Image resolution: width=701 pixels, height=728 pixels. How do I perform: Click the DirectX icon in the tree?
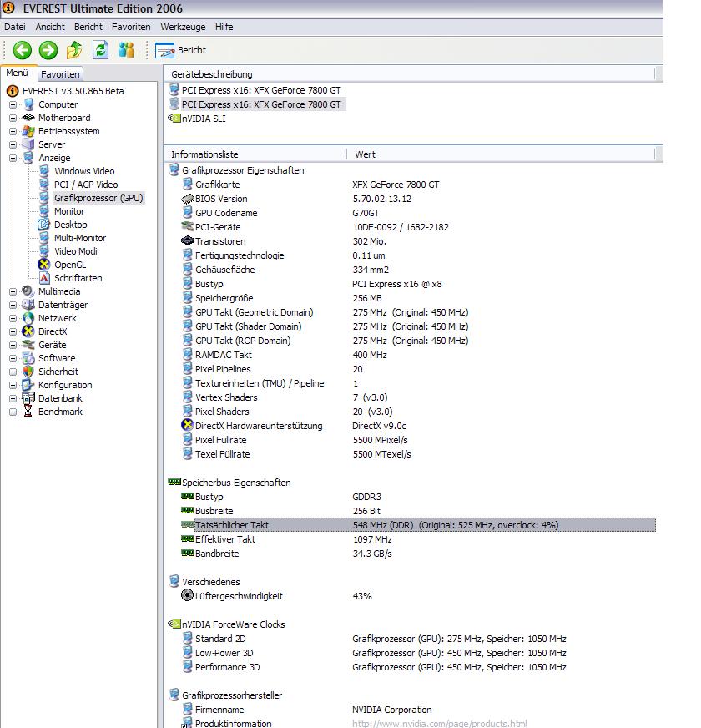pyautogui.click(x=28, y=331)
